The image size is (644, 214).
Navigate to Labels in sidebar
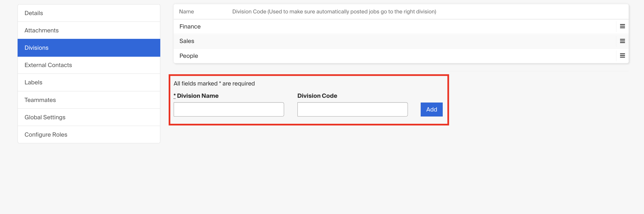pyautogui.click(x=89, y=82)
